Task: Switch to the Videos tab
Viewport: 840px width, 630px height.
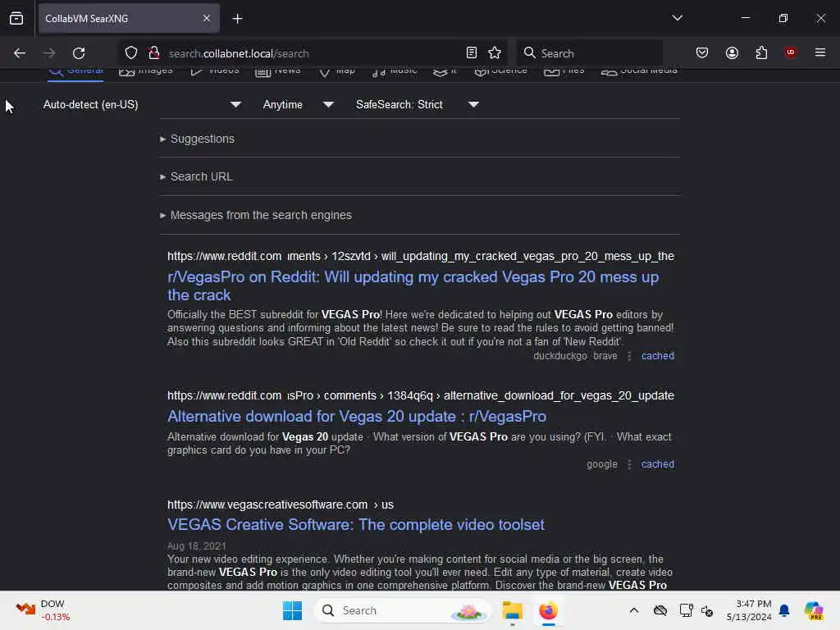Action: 215,71
